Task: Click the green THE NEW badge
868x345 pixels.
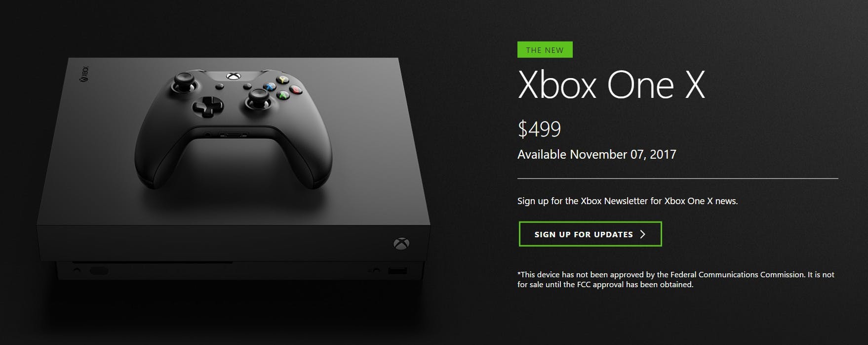Action: (545, 50)
